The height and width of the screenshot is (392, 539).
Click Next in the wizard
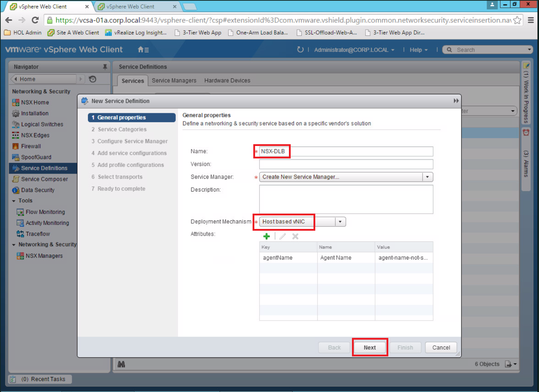(370, 347)
